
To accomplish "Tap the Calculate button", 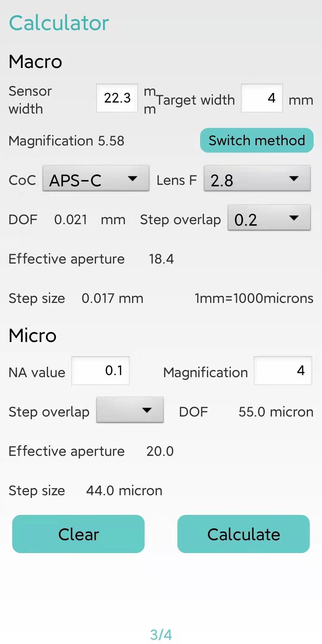I will (x=244, y=534).
